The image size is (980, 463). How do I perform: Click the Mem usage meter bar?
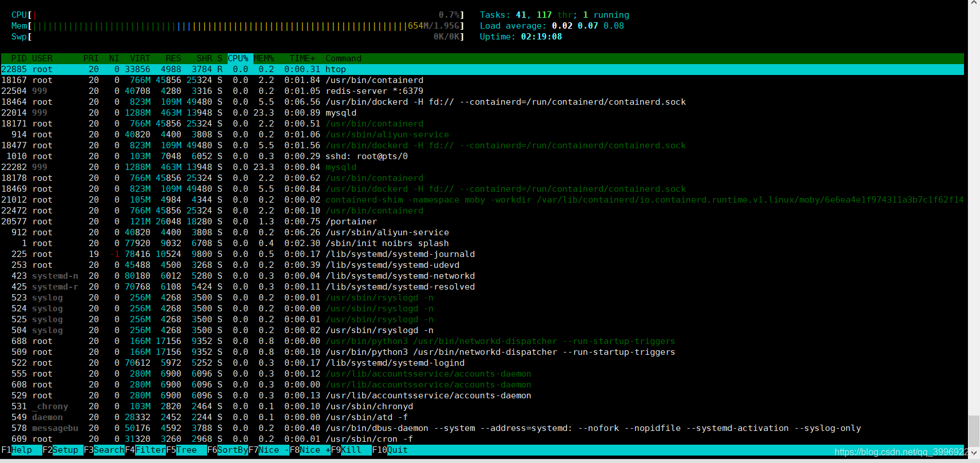coord(238,26)
